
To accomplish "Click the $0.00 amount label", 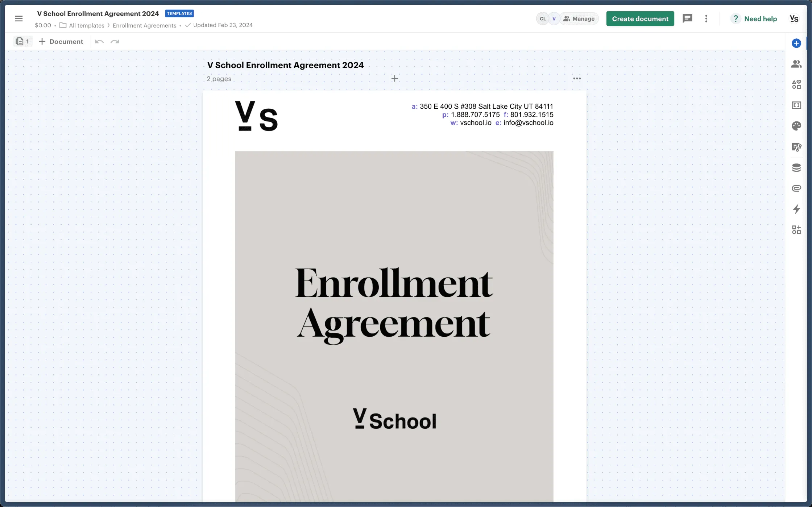I will point(43,25).
